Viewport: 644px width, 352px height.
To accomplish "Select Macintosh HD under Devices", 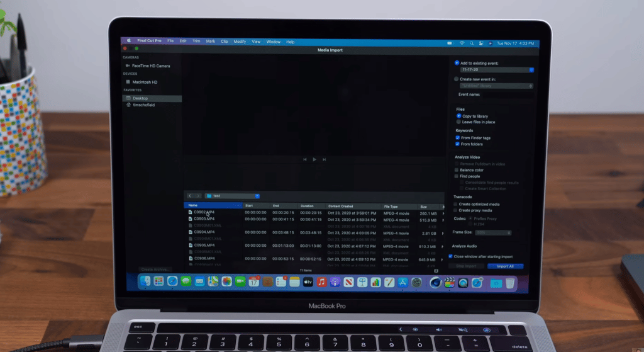I will [x=142, y=82].
